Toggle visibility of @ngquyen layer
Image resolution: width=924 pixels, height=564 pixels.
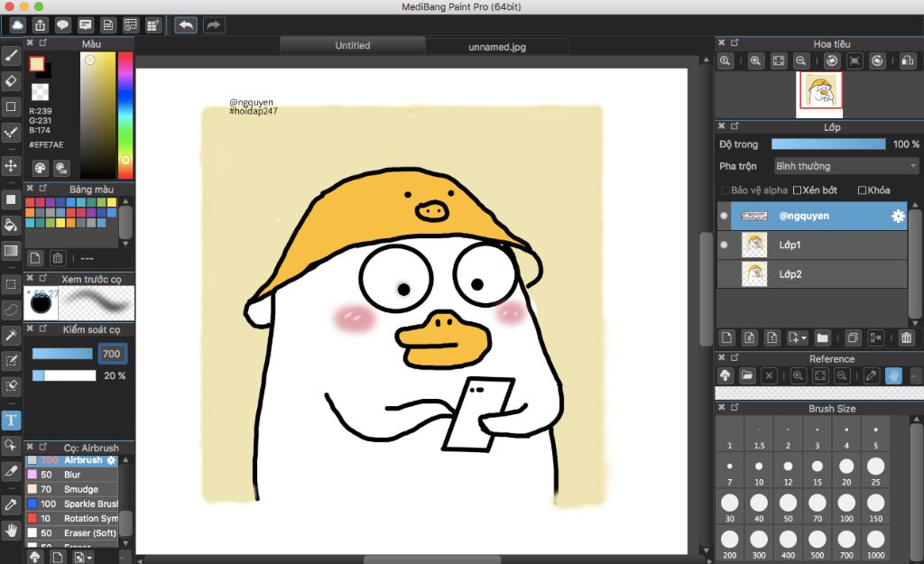pos(724,216)
